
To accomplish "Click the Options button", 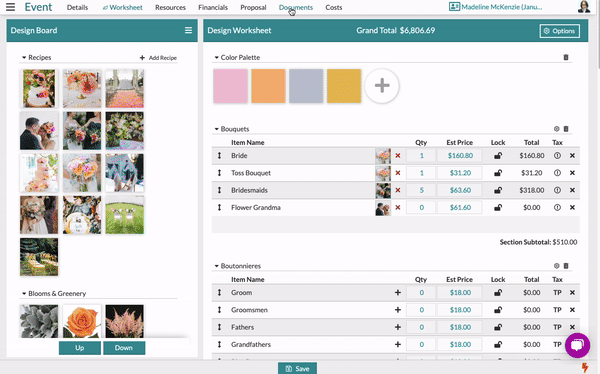I will pos(559,31).
